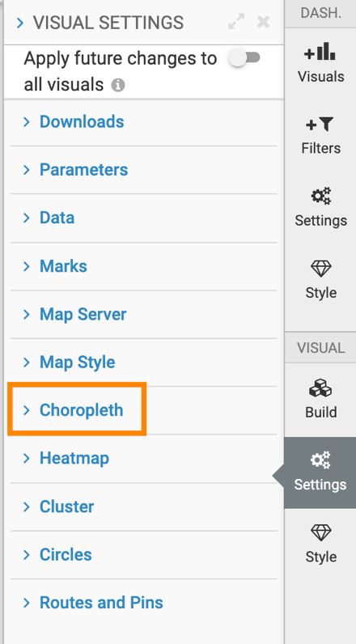
Task: Click the info icon beside all visuals
Action: [118, 86]
